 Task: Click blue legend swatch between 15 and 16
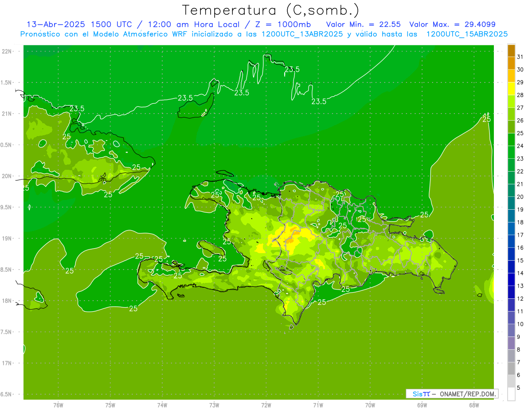tap(512, 254)
